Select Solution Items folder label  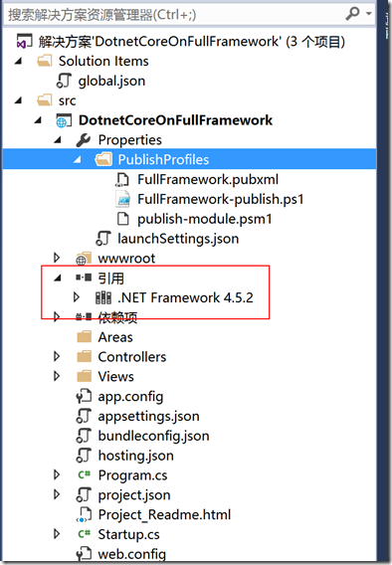[103, 61]
